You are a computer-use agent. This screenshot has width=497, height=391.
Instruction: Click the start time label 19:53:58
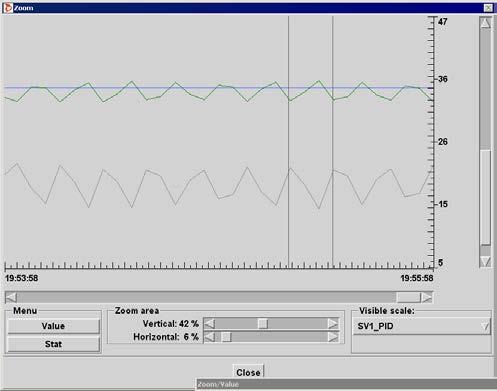point(22,278)
